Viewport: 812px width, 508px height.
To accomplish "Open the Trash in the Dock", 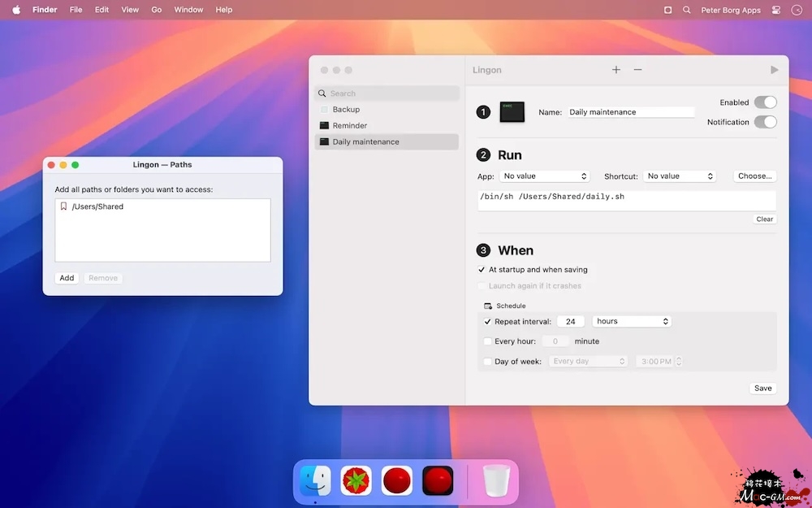I will pos(496,480).
